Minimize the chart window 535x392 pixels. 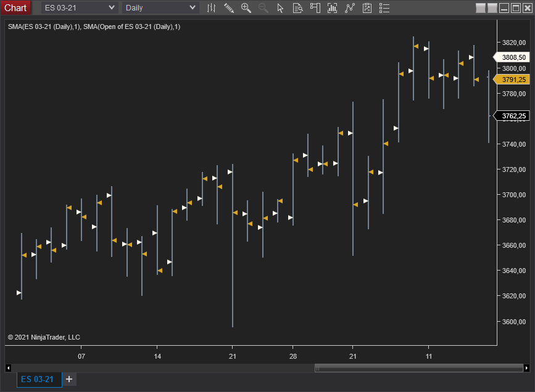504,8
